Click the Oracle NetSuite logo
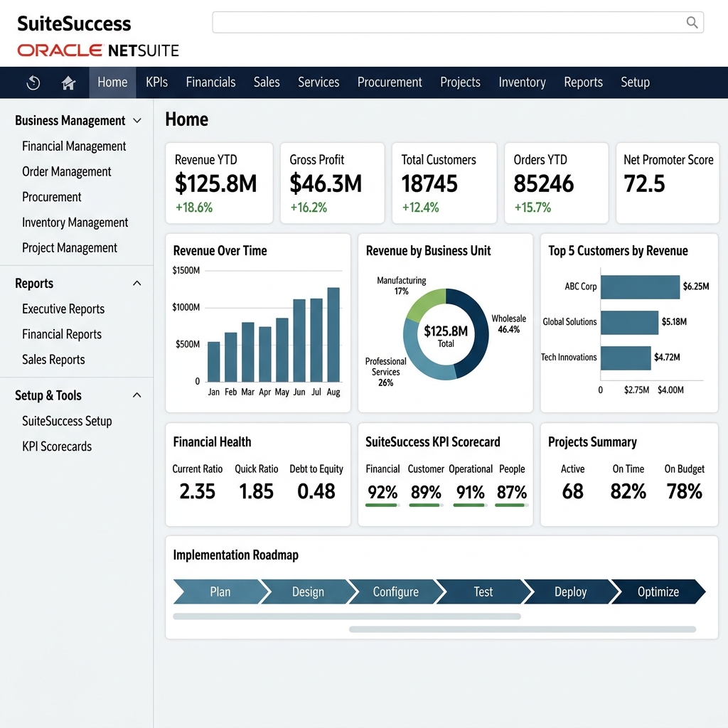 pos(98,50)
